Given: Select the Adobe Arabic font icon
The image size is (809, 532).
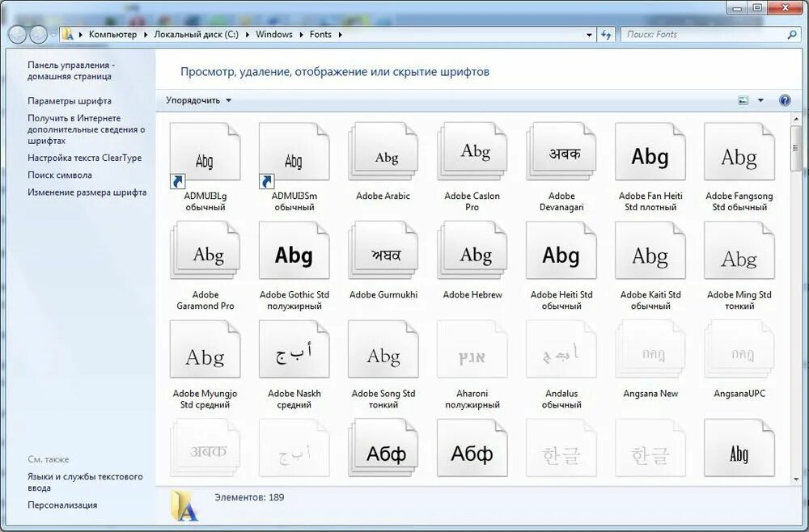Looking at the screenshot, I should click(383, 151).
